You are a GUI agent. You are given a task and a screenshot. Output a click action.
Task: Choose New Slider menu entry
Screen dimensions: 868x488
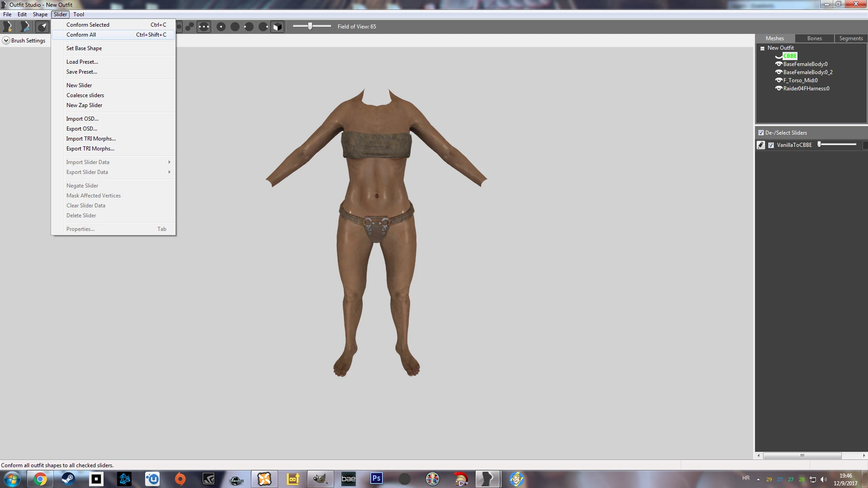[x=113, y=85]
